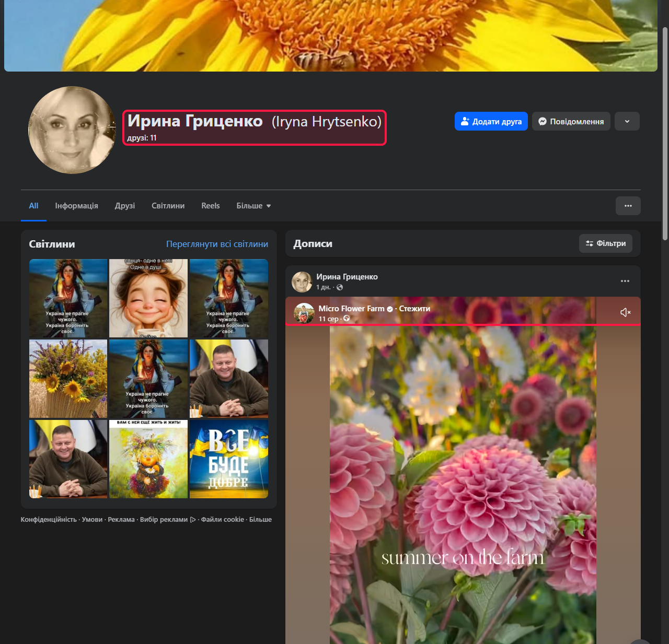Go to the Світлини tab
Viewport: 669px width, 644px height.
click(x=168, y=206)
